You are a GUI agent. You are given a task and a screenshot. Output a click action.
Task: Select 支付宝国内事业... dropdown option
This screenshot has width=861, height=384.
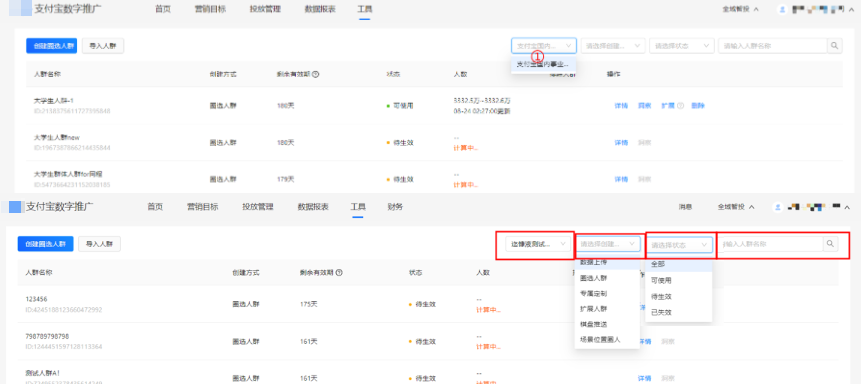coord(544,64)
